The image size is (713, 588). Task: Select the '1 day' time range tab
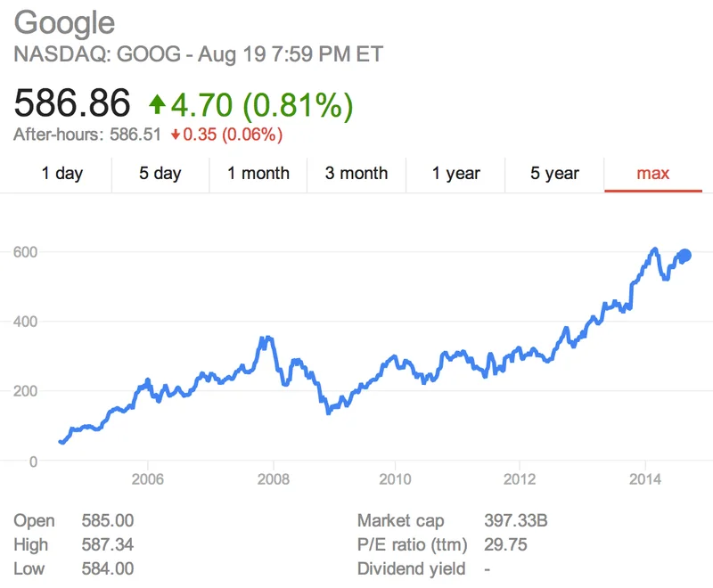click(x=62, y=174)
